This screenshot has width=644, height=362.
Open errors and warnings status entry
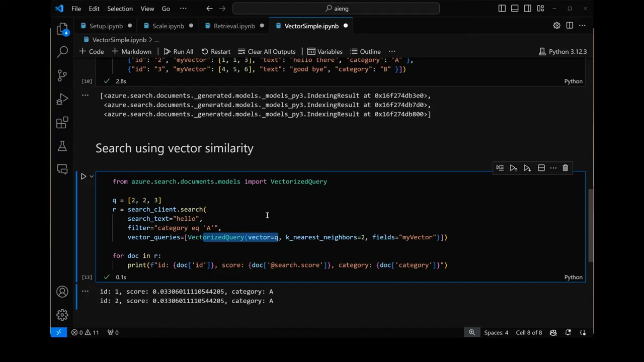(85, 332)
